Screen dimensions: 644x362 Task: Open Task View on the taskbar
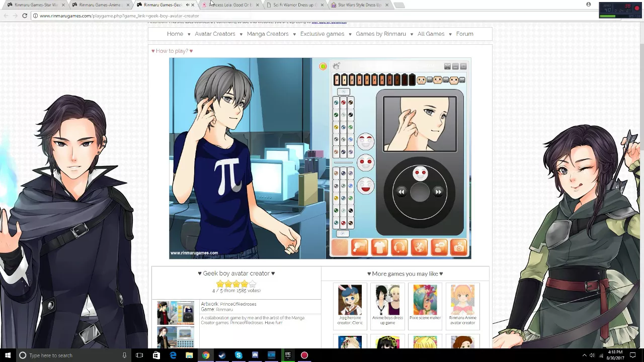click(x=139, y=355)
